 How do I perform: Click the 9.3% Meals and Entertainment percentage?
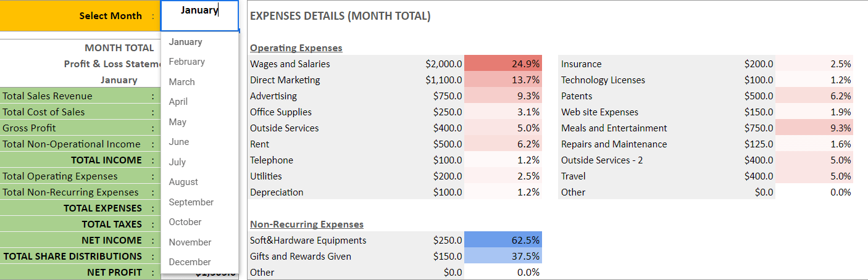pyautogui.click(x=814, y=128)
